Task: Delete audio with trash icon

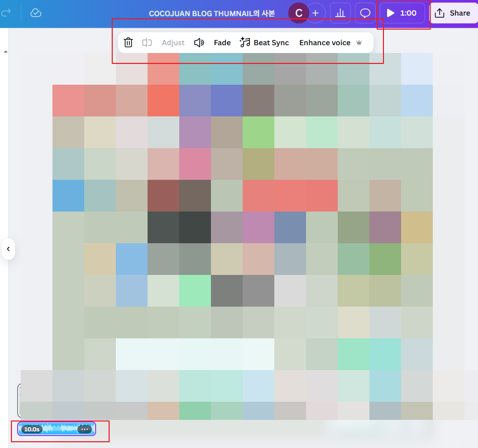Action: click(x=128, y=43)
